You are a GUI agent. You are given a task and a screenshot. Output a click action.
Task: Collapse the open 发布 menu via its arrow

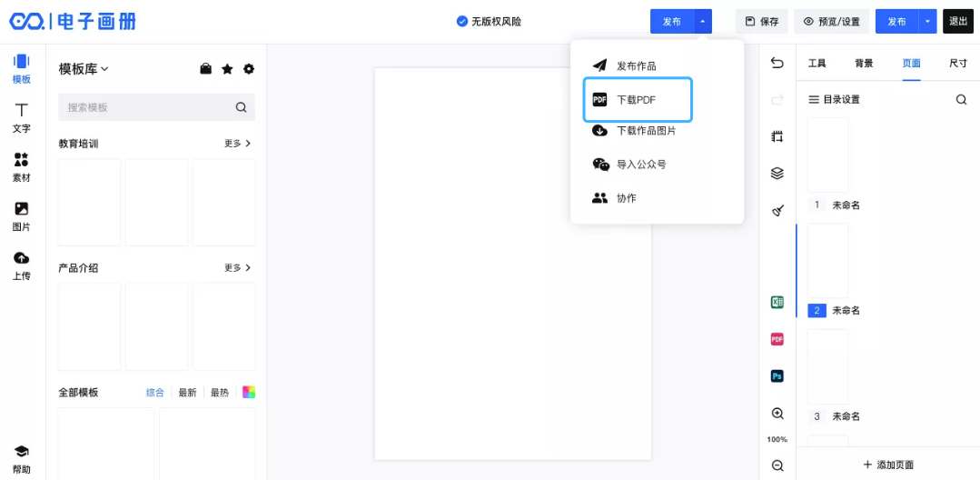pos(702,21)
